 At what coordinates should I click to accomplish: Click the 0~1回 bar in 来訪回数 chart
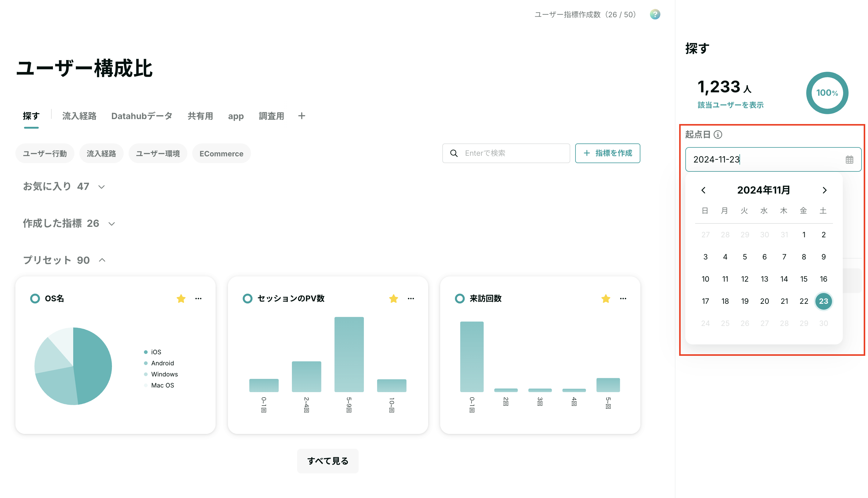(x=472, y=356)
